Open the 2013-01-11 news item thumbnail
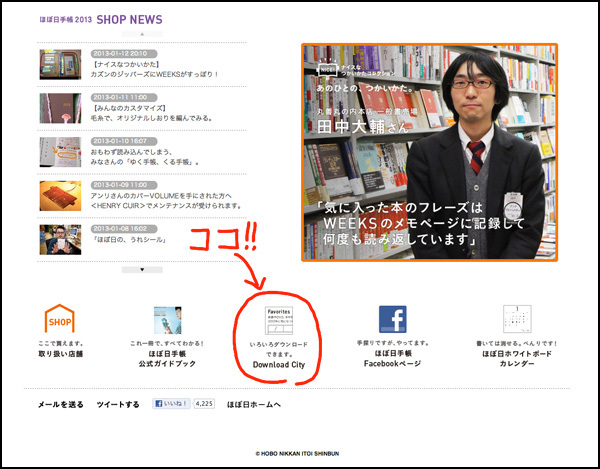The width and height of the screenshot is (600, 469). pos(60,108)
